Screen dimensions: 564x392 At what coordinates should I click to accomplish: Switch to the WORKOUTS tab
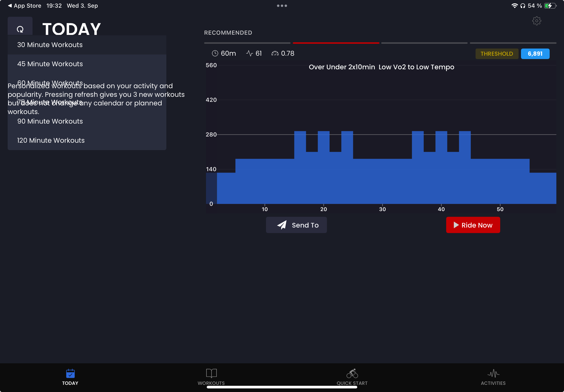(211, 377)
